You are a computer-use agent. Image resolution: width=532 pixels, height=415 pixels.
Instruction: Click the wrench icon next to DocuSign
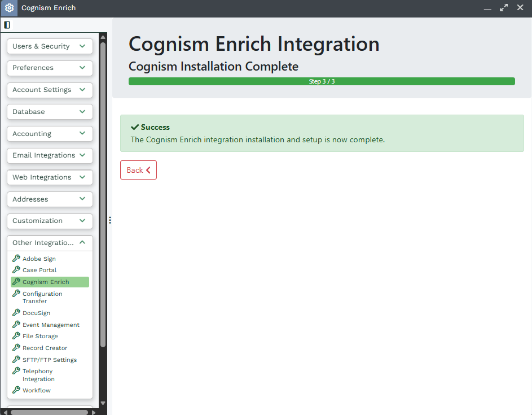(16, 313)
